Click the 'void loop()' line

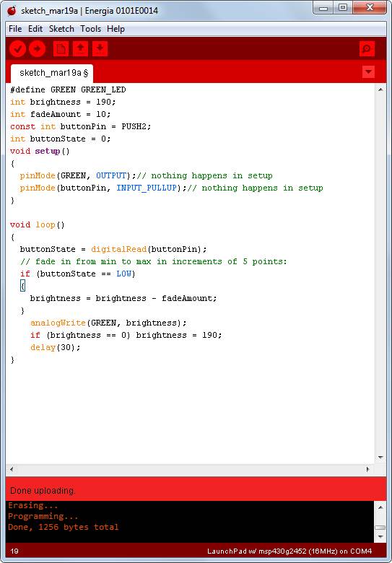tap(38, 224)
